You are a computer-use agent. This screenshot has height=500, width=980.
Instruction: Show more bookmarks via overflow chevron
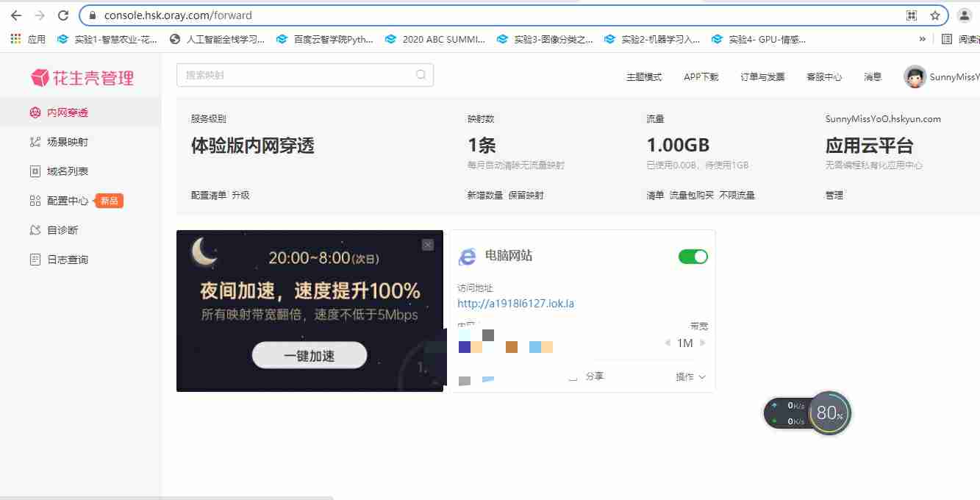click(922, 39)
